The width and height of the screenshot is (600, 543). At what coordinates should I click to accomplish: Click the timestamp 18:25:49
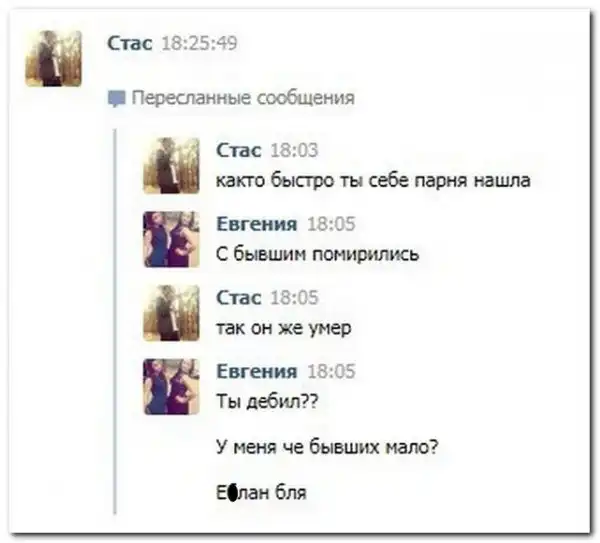pos(199,43)
